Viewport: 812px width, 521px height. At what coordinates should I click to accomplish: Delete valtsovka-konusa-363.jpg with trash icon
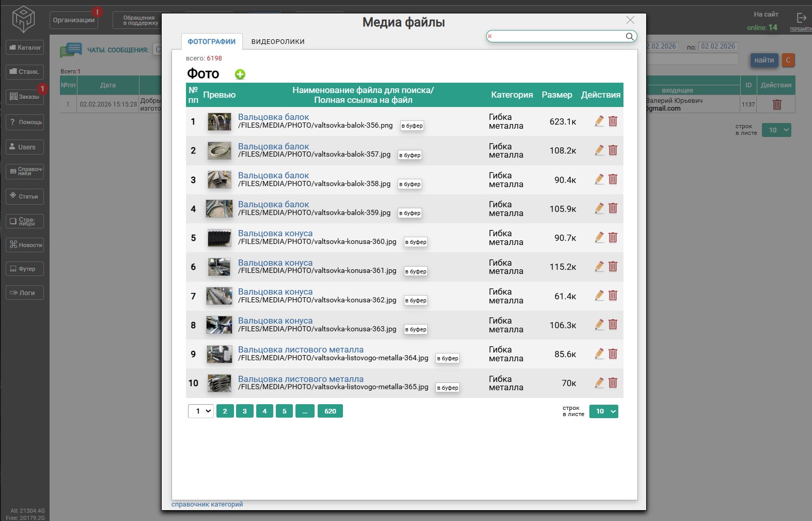[x=613, y=325]
